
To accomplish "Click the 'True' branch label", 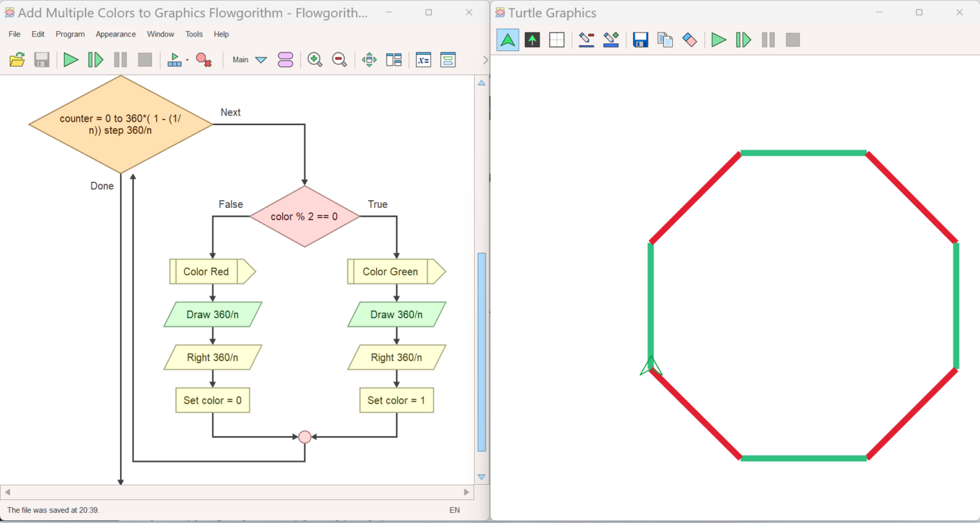I will click(378, 204).
